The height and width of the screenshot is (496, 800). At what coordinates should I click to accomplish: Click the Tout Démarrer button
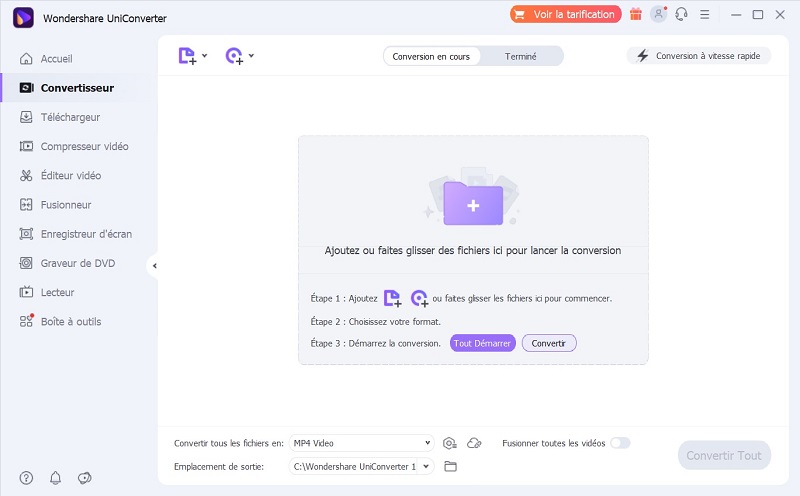click(x=483, y=343)
